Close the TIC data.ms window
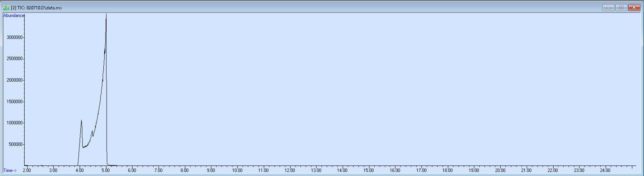 (634, 7)
